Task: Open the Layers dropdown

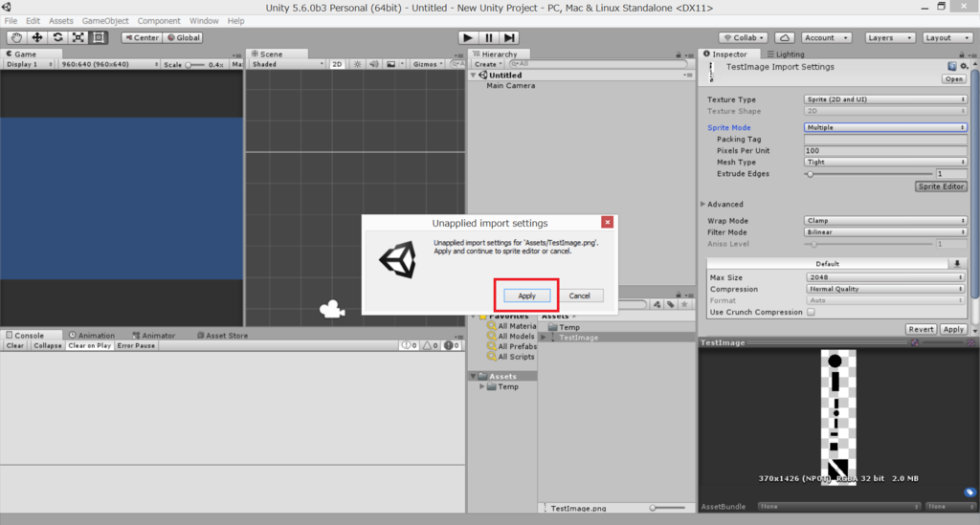Action: pyautogui.click(x=890, y=37)
